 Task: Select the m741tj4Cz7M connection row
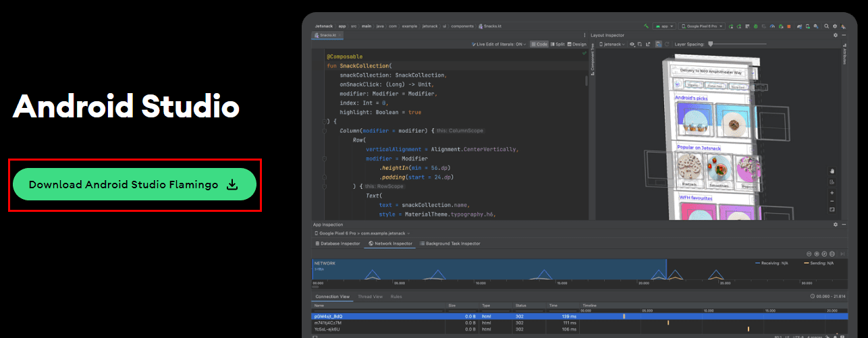pos(579,322)
